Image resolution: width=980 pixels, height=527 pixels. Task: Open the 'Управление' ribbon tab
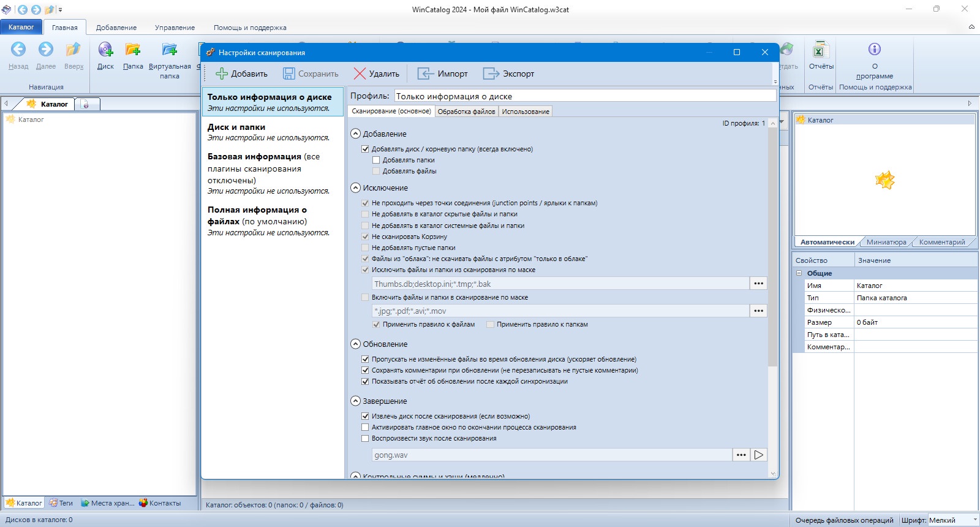pyautogui.click(x=175, y=28)
